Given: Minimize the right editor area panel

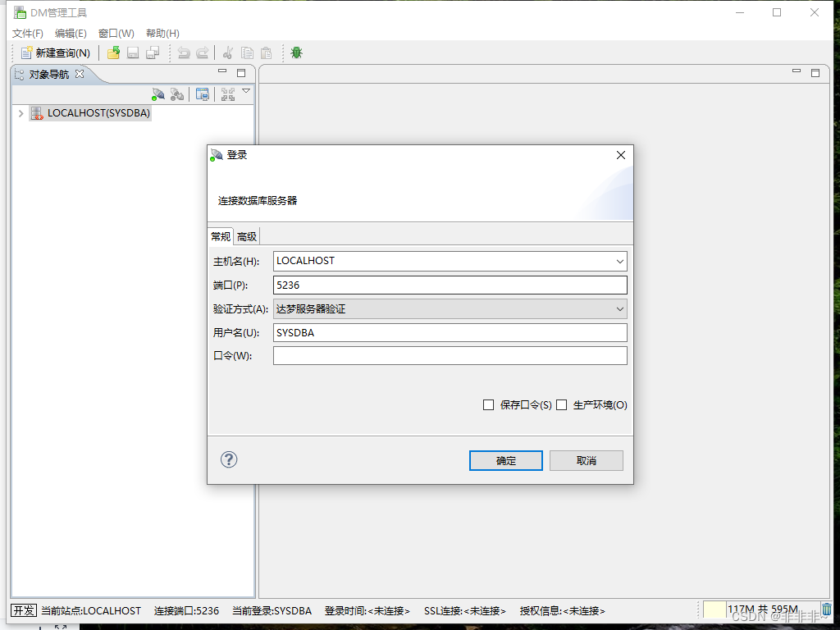Looking at the screenshot, I should pyautogui.click(x=797, y=71).
